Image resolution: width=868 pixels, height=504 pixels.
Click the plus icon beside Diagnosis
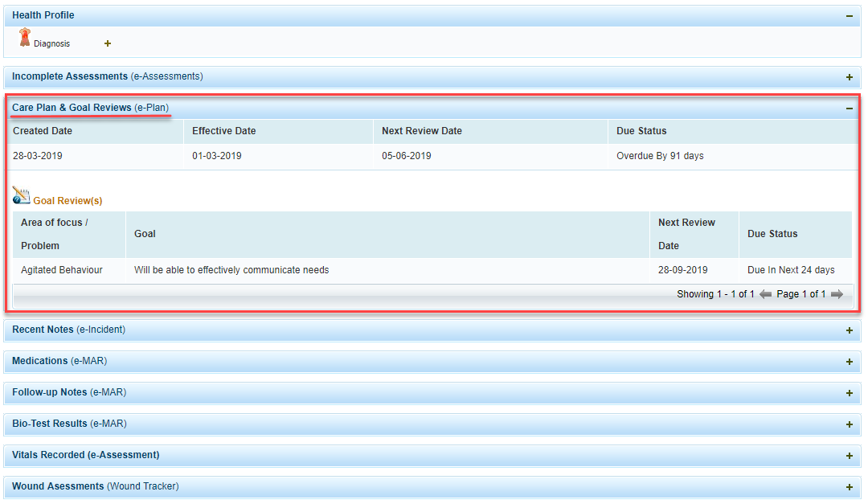click(x=108, y=43)
